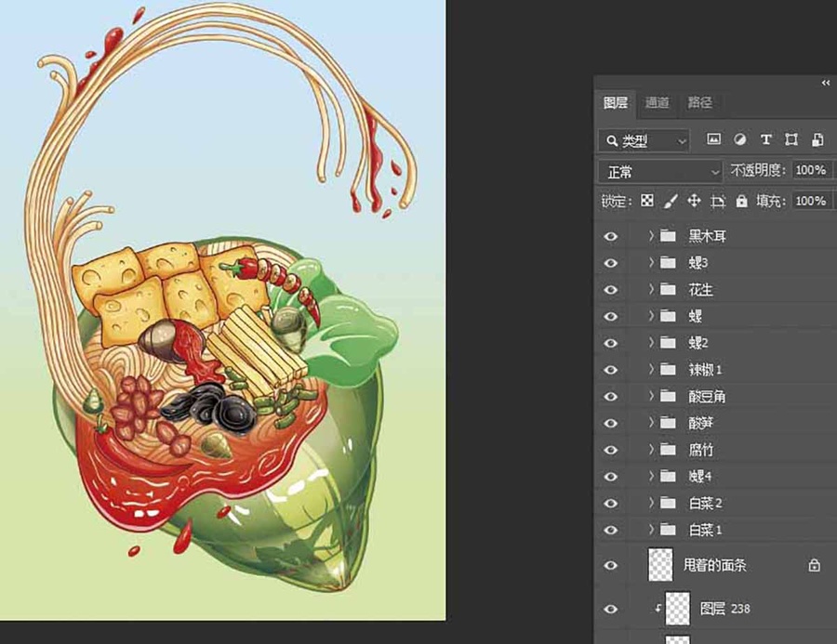The height and width of the screenshot is (644, 837).
Task: Lock transparent pixels checkerboard icon
Action: tap(647, 201)
